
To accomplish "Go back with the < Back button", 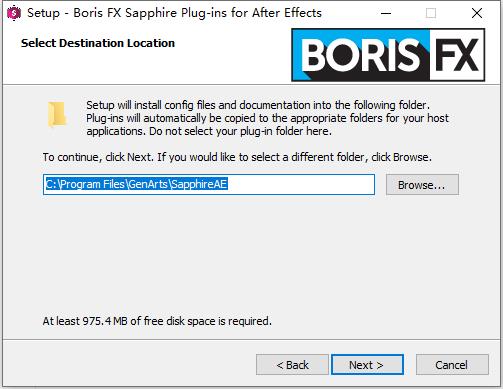I will (x=292, y=365).
